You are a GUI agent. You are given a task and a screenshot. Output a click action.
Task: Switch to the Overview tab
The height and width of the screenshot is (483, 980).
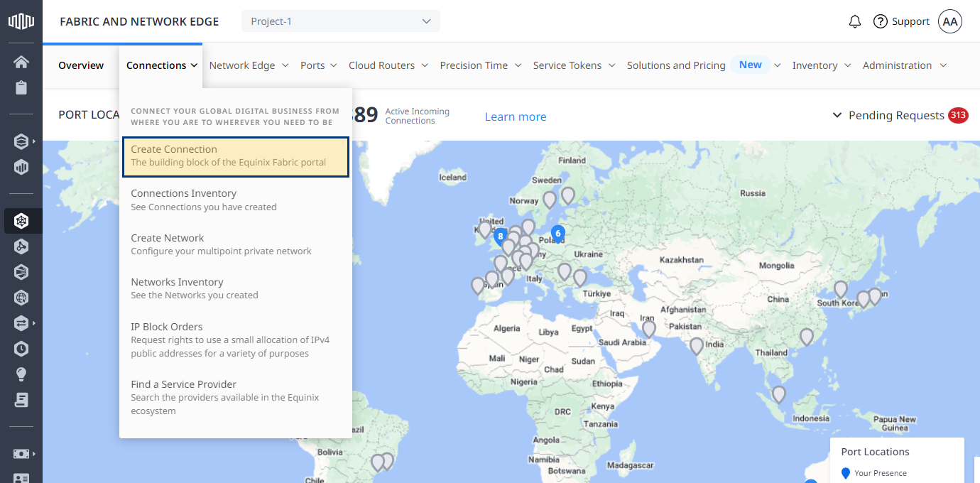tap(81, 65)
